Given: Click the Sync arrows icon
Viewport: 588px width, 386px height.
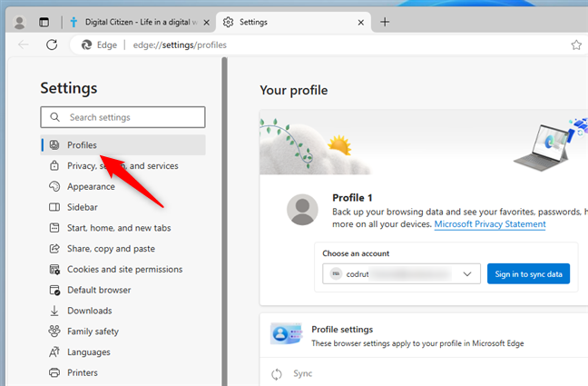Looking at the screenshot, I should tap(277, 374).
